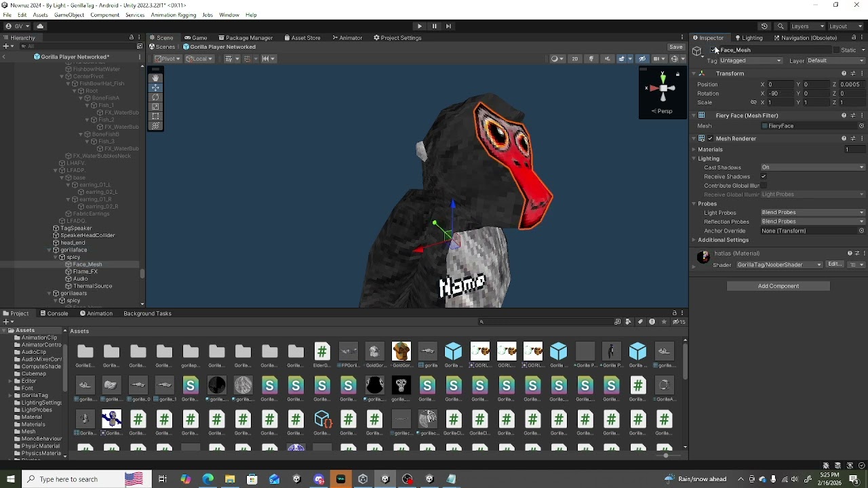The height and width of the screenshot is (488, 868).
Task: Open the Undo History icon
Action: [x=764, y=26]
